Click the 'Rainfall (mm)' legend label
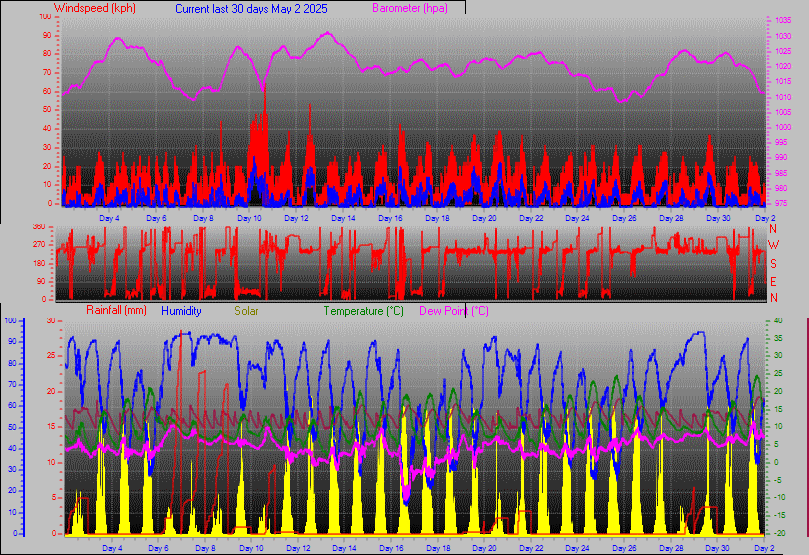 tap(117, 311)
